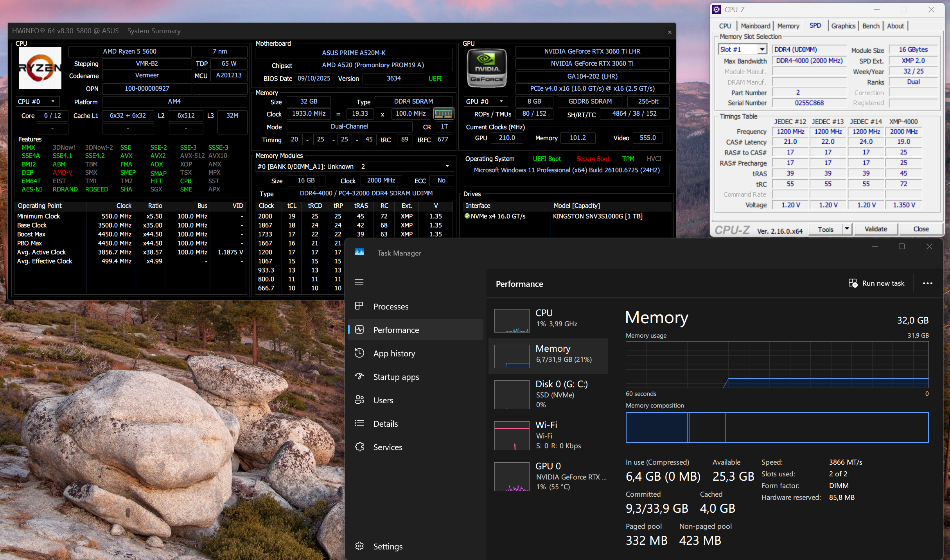
Task: Switch to the Mainboard tab in CPU-Z
Action: point(755,26)
